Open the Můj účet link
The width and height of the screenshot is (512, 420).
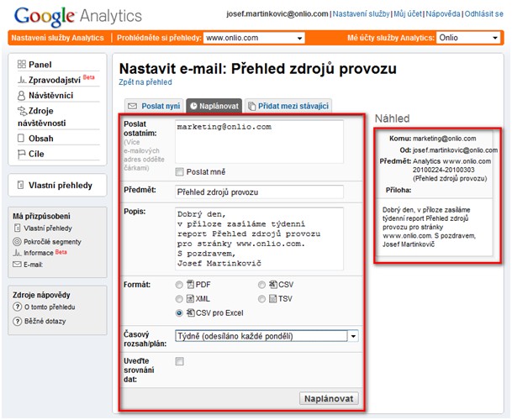pyautogui.click(x=408, y=14)
